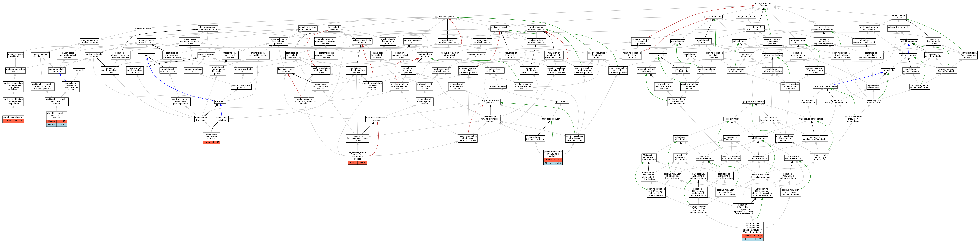Select the 'lymphocyte activation' node
Screen dimensions: 980x243
tap(753, 102)
